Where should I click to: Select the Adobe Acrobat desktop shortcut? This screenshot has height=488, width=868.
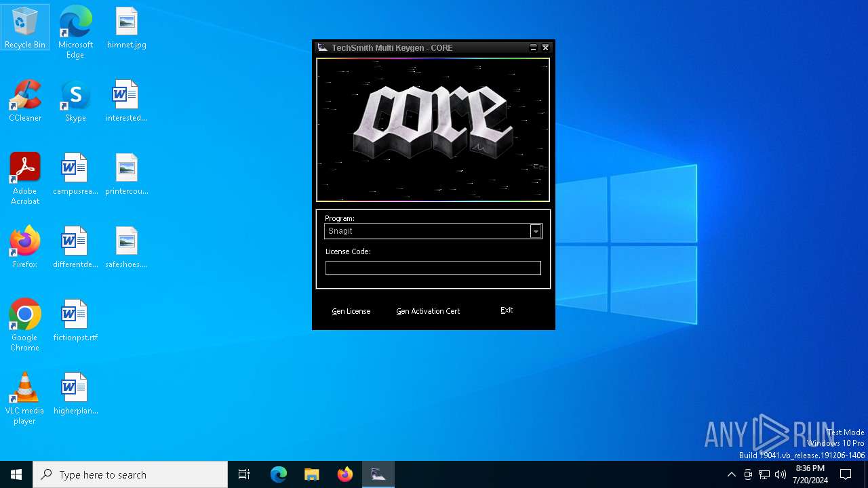[x=25, y=178]
